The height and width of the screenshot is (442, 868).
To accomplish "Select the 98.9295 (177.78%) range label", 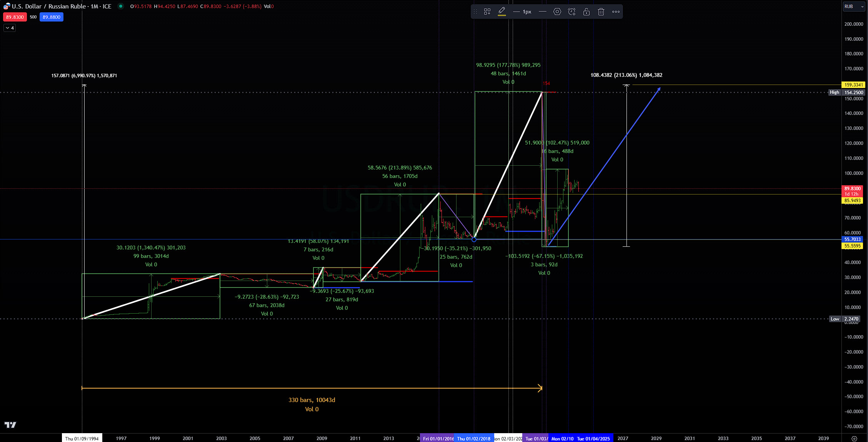I will coord(508,65).
